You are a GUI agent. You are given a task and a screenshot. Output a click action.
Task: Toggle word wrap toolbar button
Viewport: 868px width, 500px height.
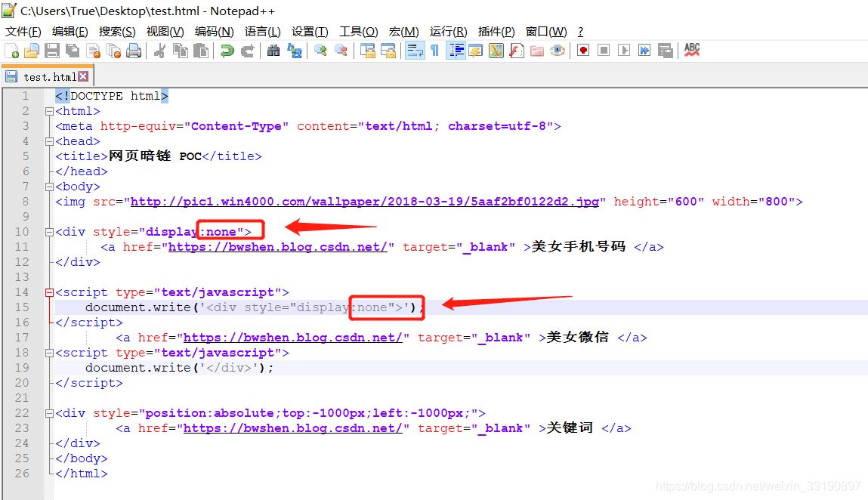coord(415,51)
